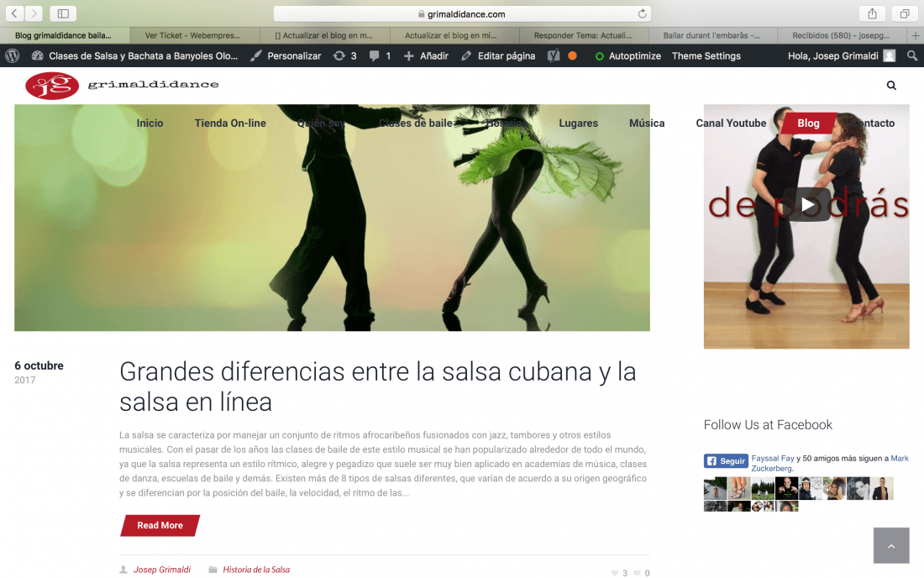Open the Música menu item
Image resolution: width=924 pixels, height=578 pixels.
pos(647,123)
